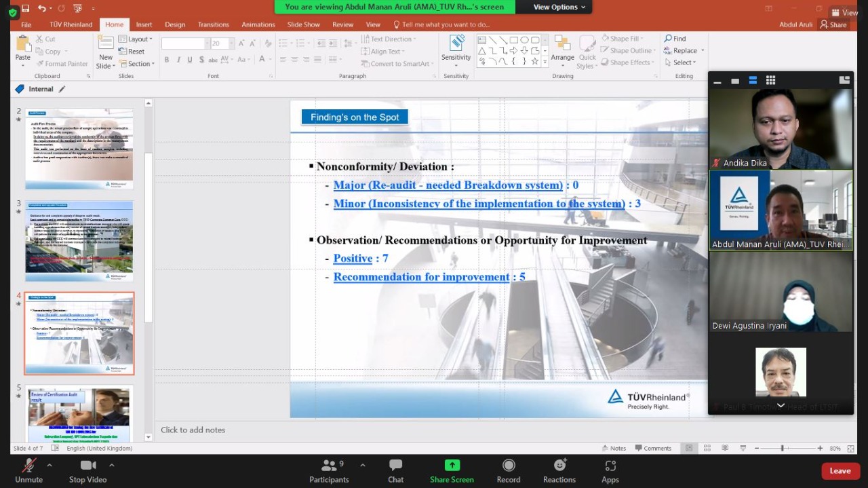The image size is (868, 488).
Task: Open the Design ribbon tab
Action: 175,24
